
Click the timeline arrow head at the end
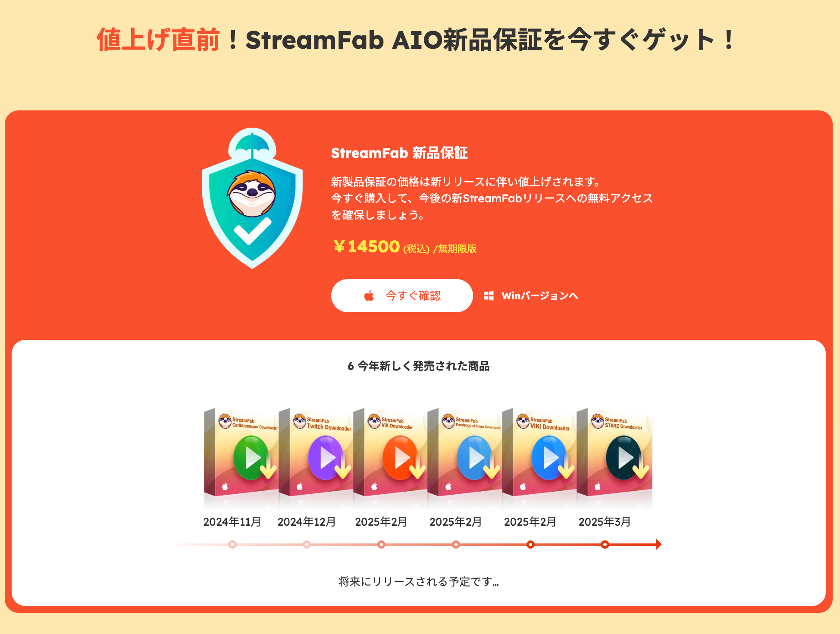click(x=658, y=544)
